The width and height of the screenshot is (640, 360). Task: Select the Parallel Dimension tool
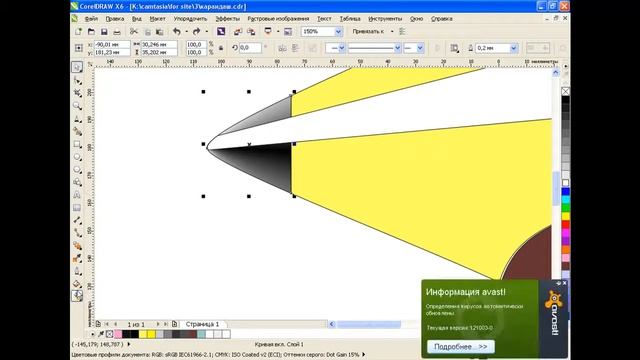[77, 220]
